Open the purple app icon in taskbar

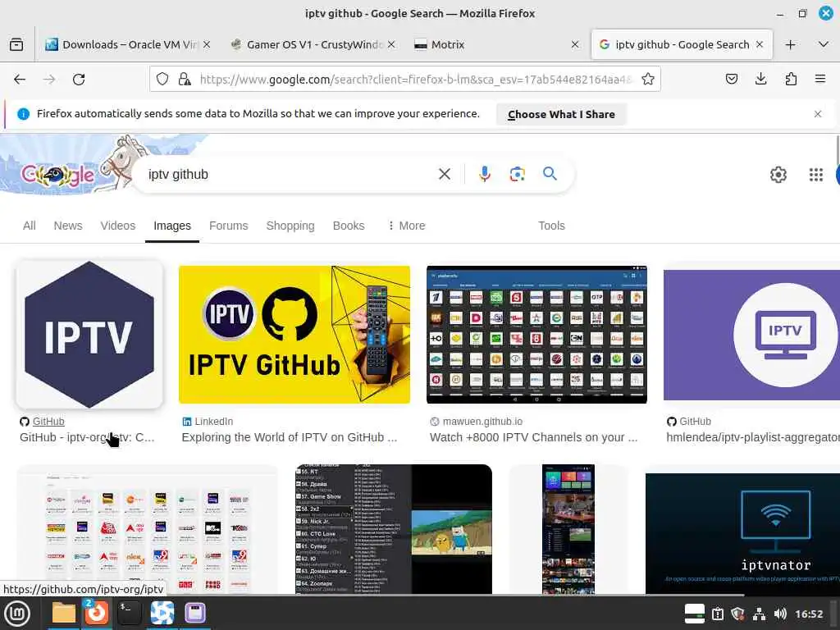(x=195, y=613)
